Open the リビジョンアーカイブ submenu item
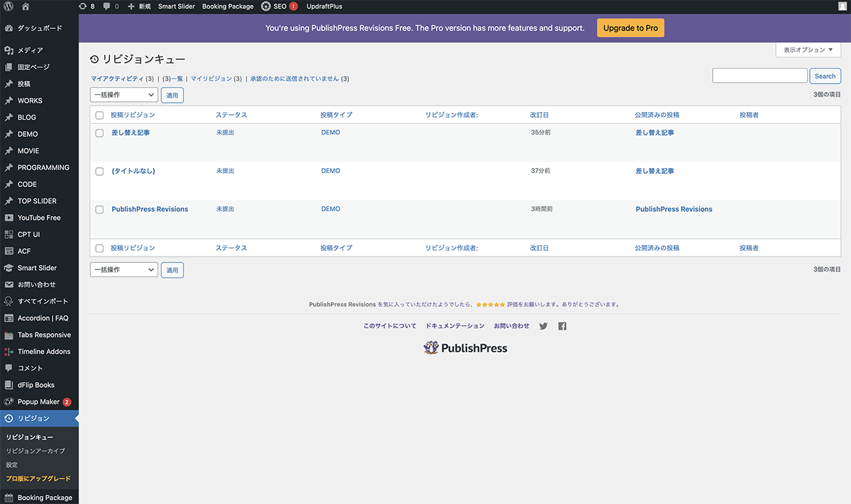The height and width of the screenshot is (504, 851). (35, 451)
